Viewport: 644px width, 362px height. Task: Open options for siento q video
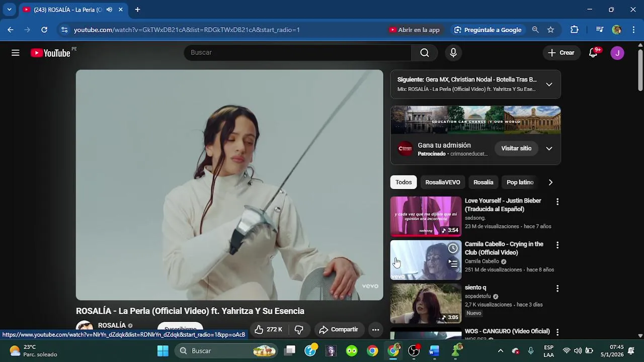coord(557,289)
